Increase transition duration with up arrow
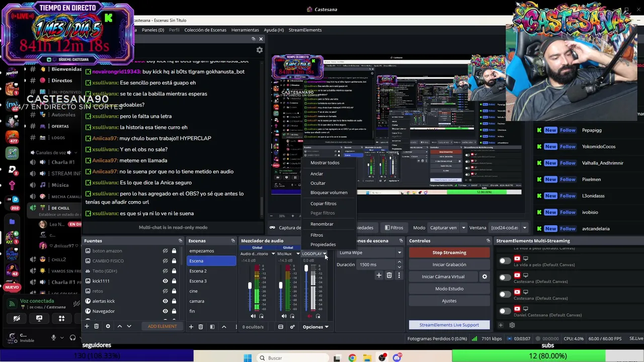 pos(399,262)
